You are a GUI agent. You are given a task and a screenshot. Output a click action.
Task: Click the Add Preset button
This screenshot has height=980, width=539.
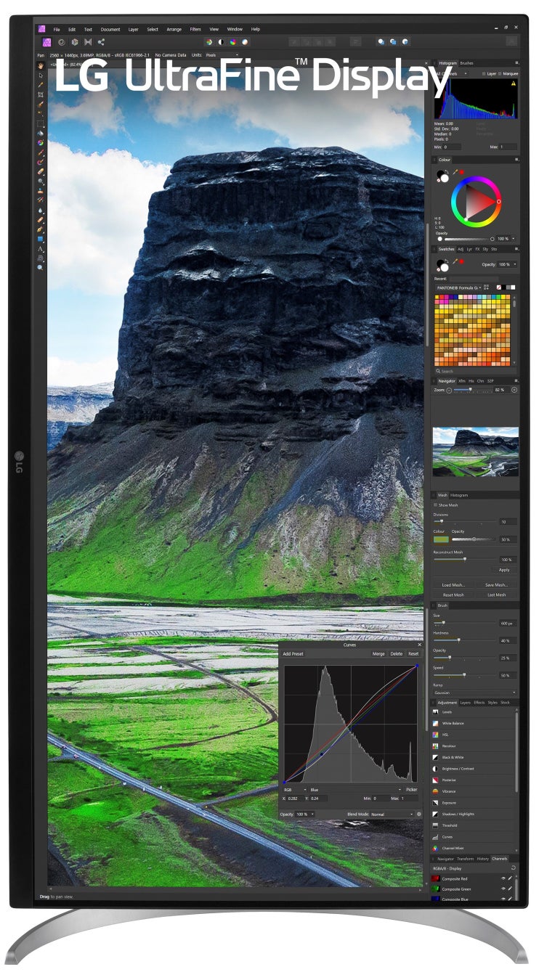293,653
